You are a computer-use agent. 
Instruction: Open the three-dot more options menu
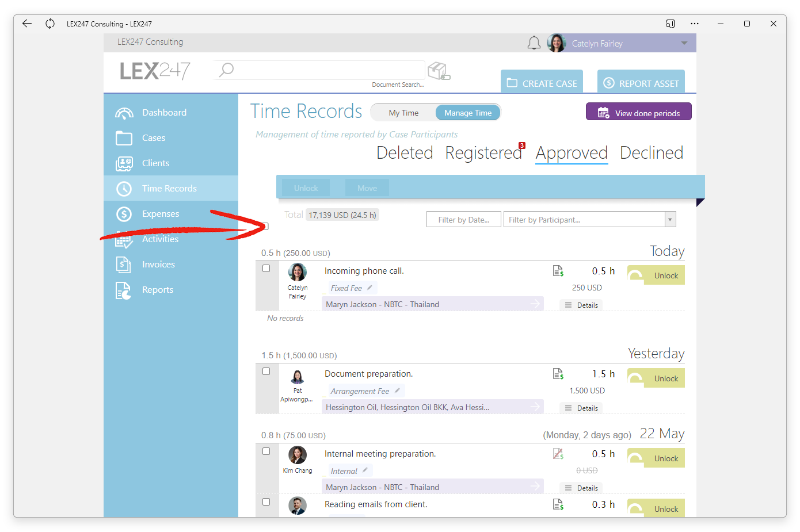point(695,24)
